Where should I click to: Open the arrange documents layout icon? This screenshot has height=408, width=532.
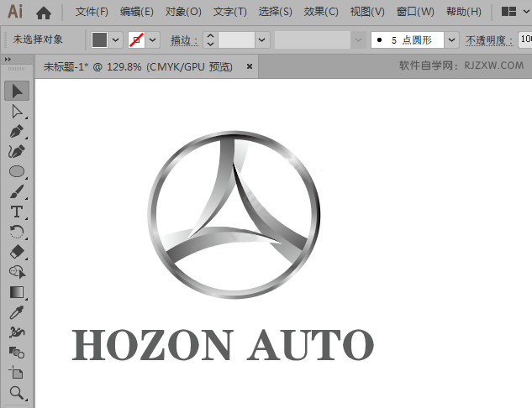tap(508, 12)
